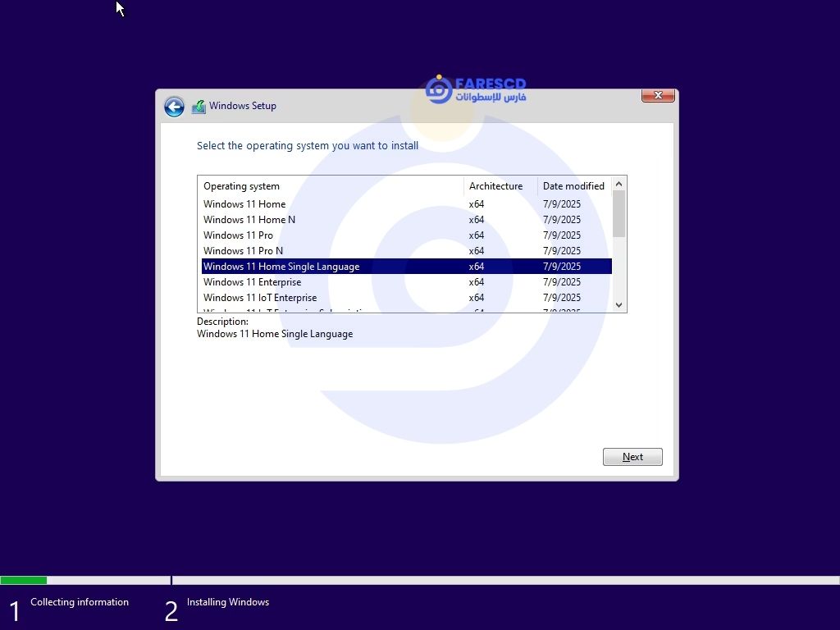Go back using the blue arrow button
This screenshot has width=840, height=630.
click(x=174, y=107)
